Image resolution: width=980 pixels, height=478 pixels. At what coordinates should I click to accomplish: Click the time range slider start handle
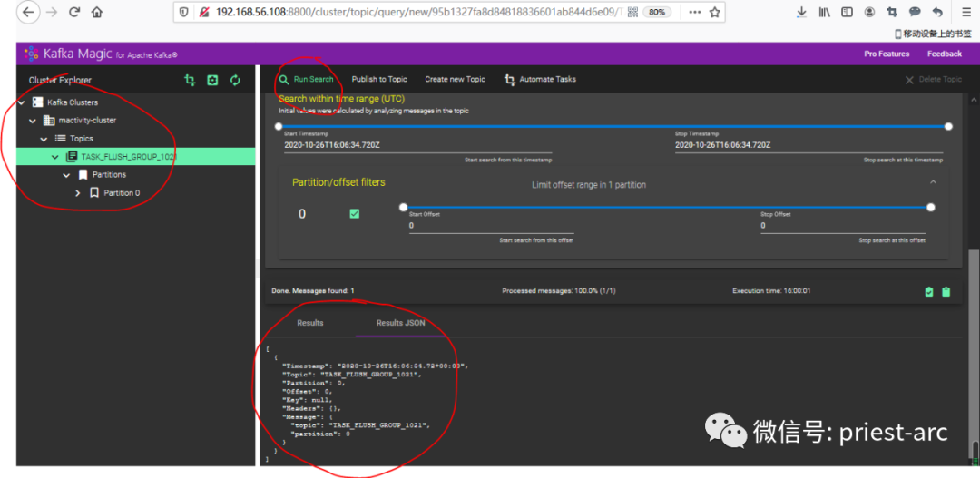coord(279,126)
